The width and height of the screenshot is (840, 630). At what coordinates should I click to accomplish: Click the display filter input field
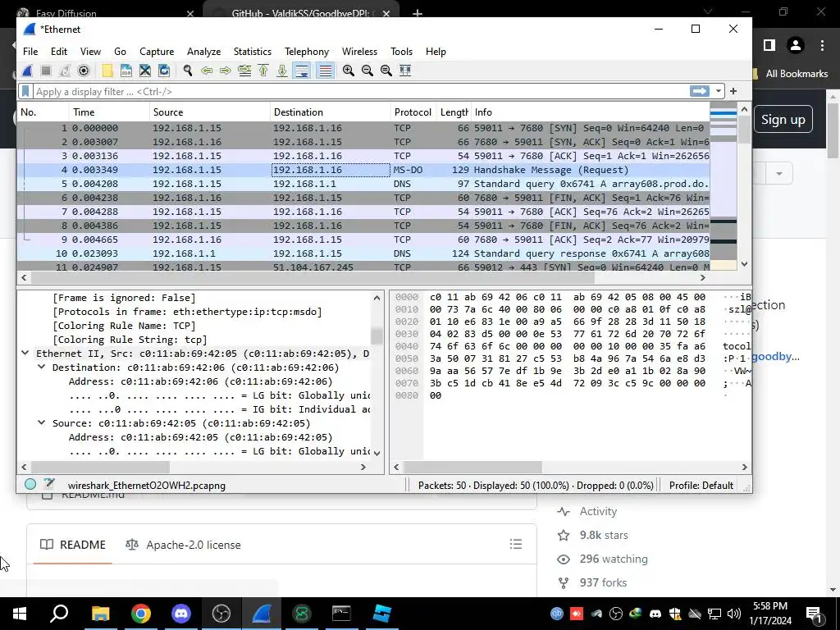[x=362, y=92]
